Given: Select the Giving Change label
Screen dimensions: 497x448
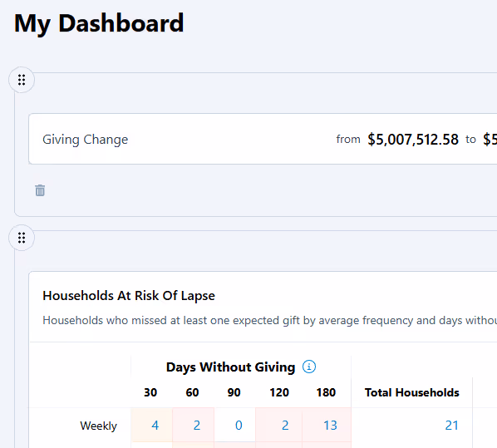Looking at the screenshot, I should pos(86,140).
